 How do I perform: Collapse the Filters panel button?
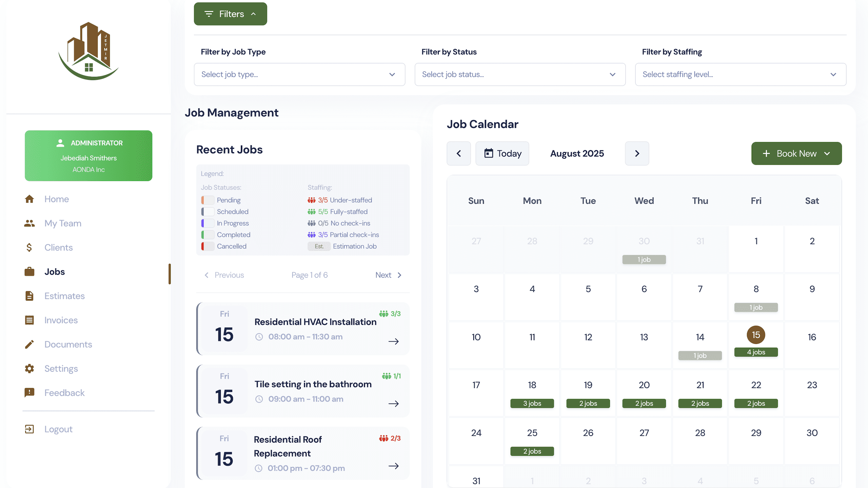[x=231, y=14]
